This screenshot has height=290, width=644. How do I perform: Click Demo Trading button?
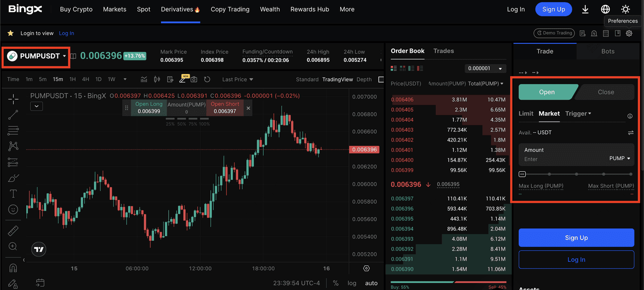point(554,33)
